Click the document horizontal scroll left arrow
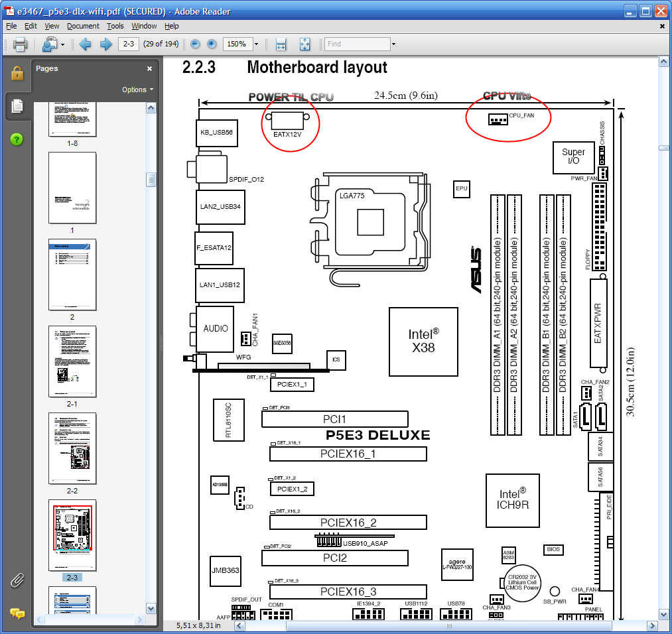672x634 pixels. (x=240, y=626)
